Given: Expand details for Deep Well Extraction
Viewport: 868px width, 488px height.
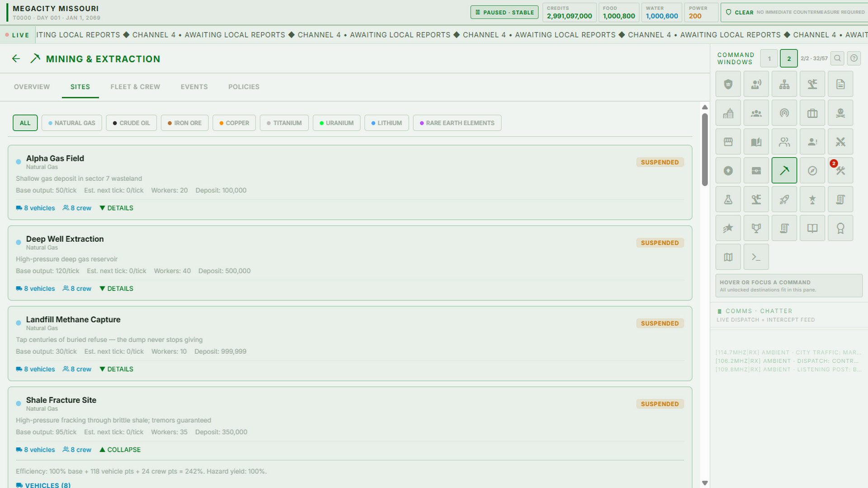Looking at the screenshot, I should [116, 288].
